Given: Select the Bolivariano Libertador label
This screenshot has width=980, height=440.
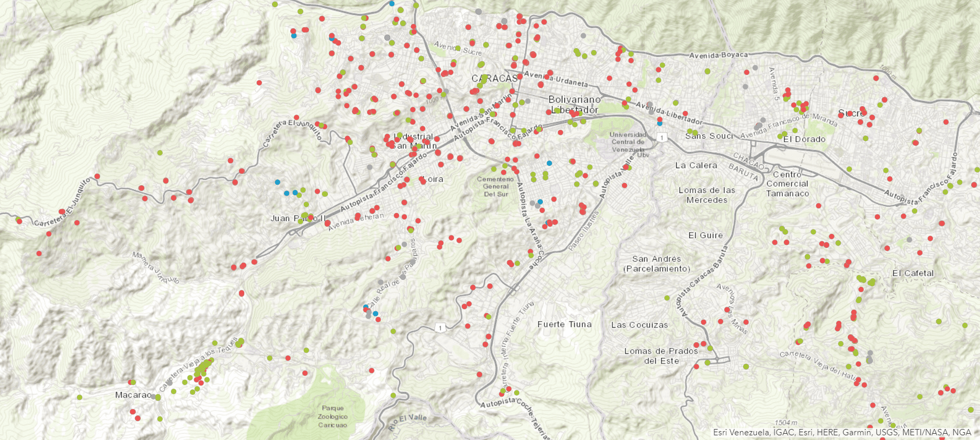Looking at the screenshot, I should coord(574,105).
